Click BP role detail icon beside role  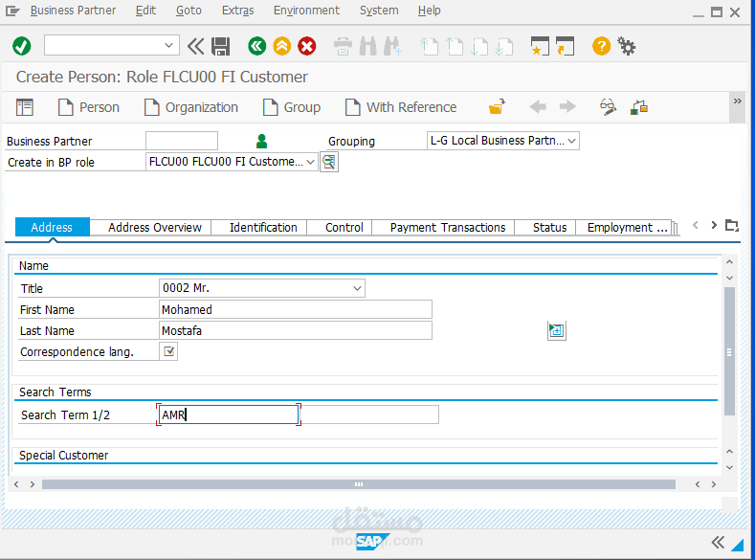[329, 162]
